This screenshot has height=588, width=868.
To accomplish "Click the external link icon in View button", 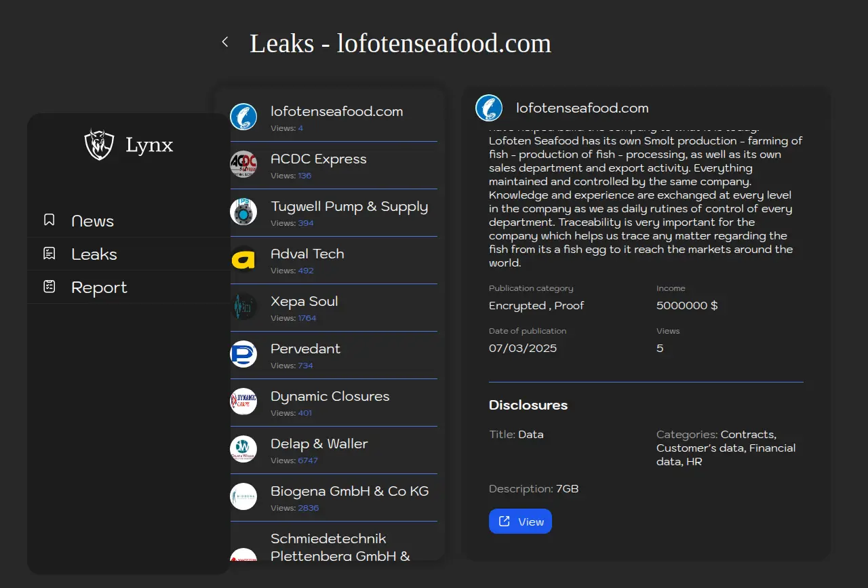I will (504, 522).
